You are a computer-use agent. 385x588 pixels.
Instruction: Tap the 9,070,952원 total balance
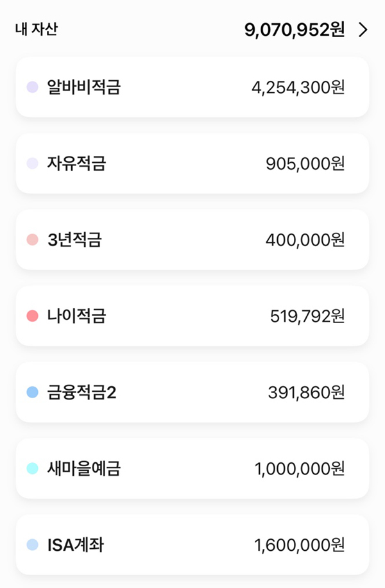coord(295,29)
